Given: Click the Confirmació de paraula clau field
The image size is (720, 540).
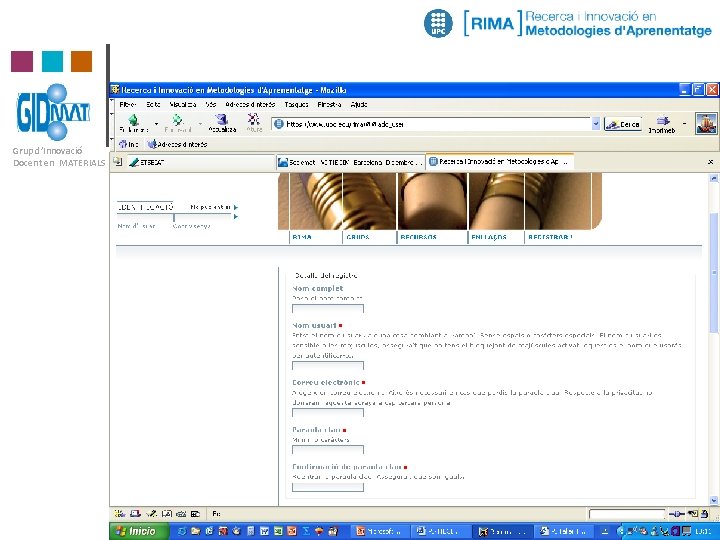Looking at the screenshot, I should click(x=328, y=487).
